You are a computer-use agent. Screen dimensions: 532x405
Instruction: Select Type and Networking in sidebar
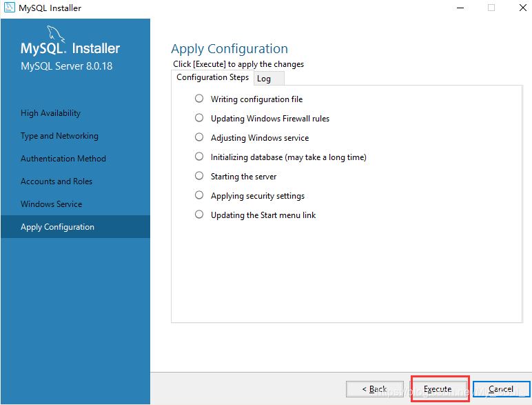[x=59, y=136]
